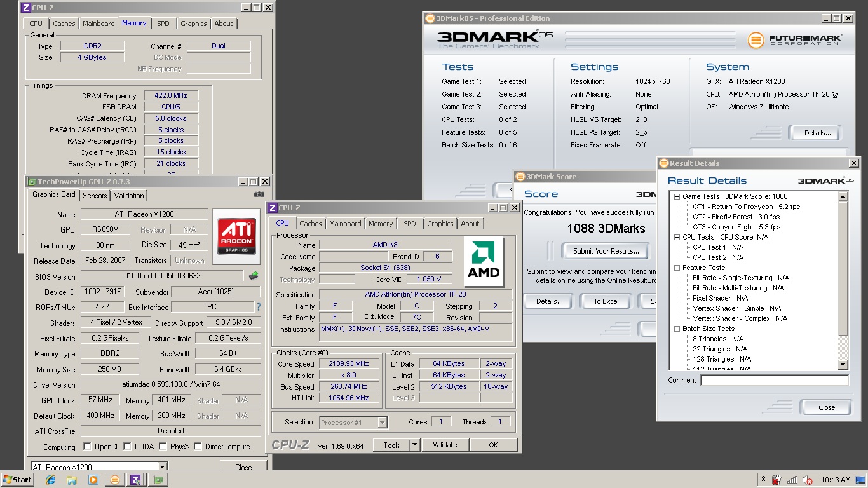Switch to GPU-Z taskbar button
This screenshot has width=868, height=488.
[158, 480]
